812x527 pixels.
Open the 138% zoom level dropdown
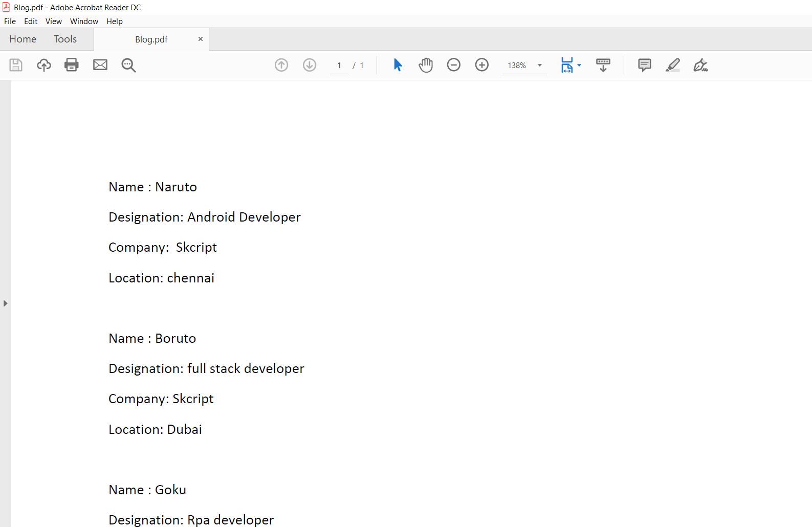coord(539,65)
